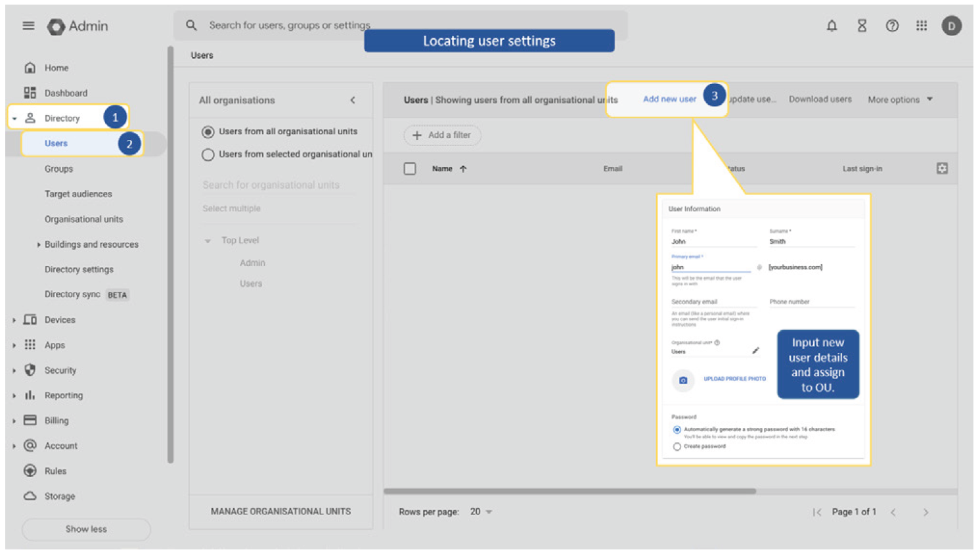980x556 pixels.
Task: Click the Show less button
Action: pos(86,529)
